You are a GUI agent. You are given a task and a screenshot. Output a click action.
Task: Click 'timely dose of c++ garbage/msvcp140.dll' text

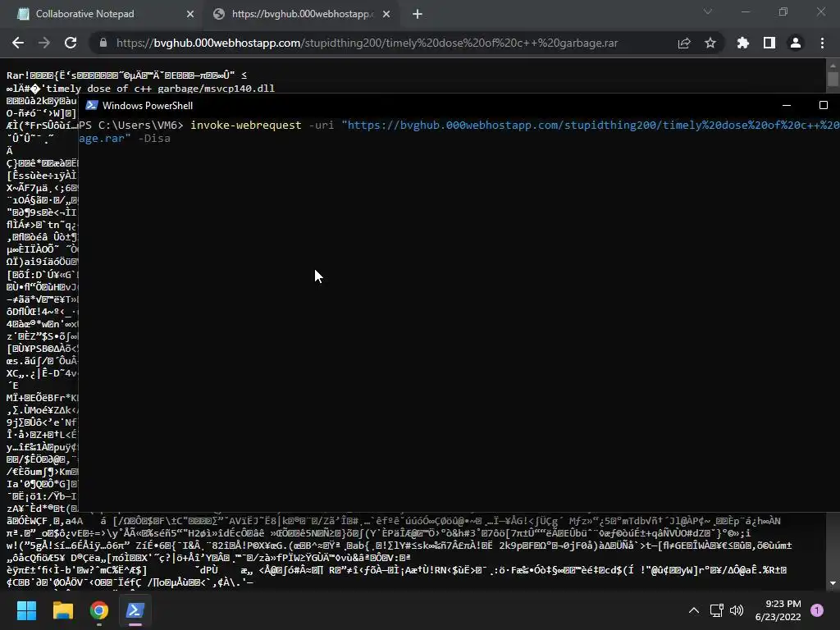pyautogui.click(x=158, y=89)
